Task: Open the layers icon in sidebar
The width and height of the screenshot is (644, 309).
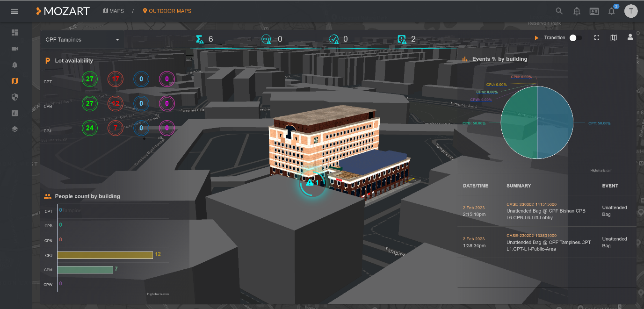Action: click(14, 129)
